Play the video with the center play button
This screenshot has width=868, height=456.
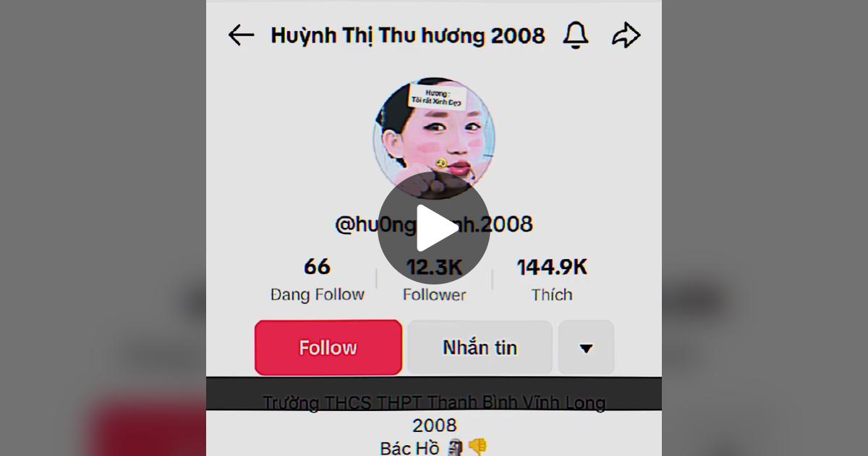pos(434,228)
